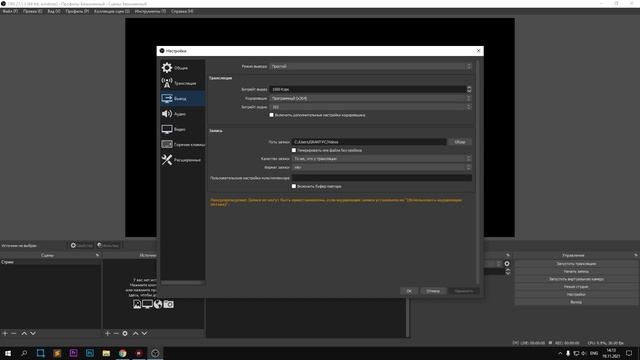Click the video bitrate value field

368,89
